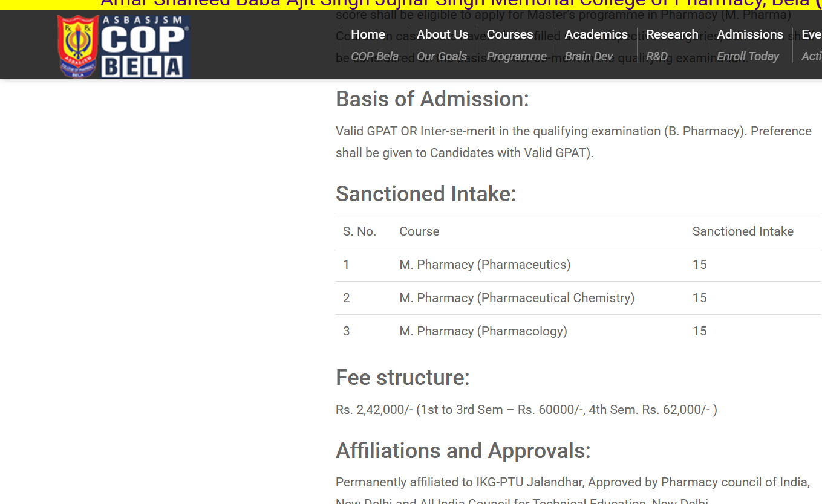This screenshot has width=822, height=504.
Task: Select the 'Sanctioned Intake:' section heading
Action: tap(426, 194)
